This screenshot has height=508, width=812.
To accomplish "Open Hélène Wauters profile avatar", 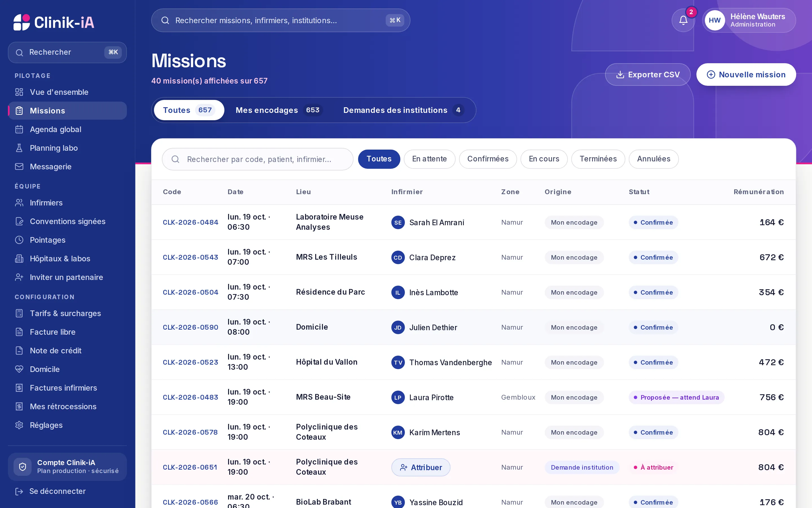I will click(715, 21).
